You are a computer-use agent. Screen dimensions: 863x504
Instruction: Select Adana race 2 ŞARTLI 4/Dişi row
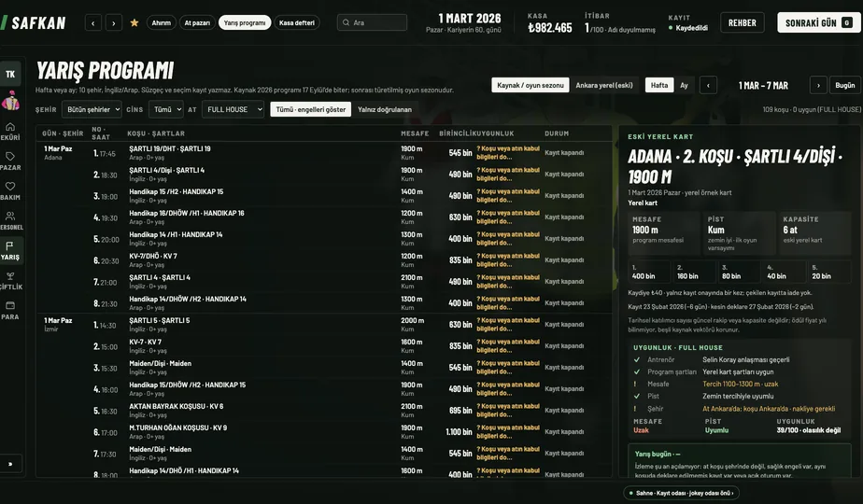[x=324, y=175]
